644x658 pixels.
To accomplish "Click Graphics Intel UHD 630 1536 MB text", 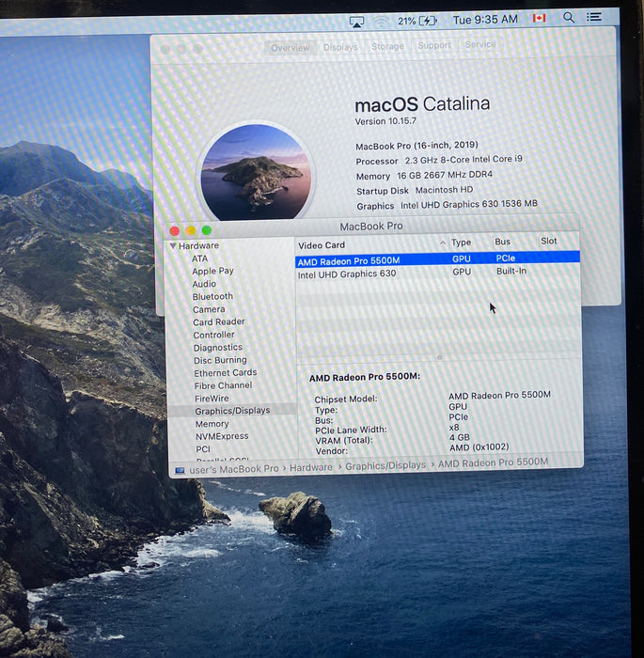I will 448,205.
